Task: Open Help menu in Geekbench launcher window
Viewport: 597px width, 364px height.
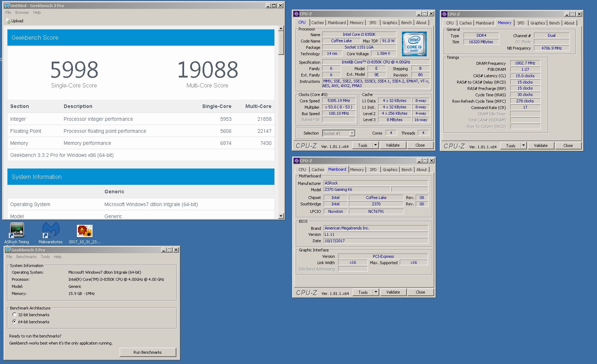Action: point(58,257)
